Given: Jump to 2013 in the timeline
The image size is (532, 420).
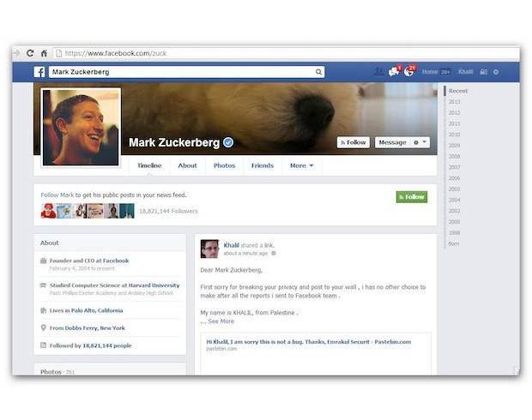Looking at the screenshot, I should pyautogui.click(x=454, y=102).
